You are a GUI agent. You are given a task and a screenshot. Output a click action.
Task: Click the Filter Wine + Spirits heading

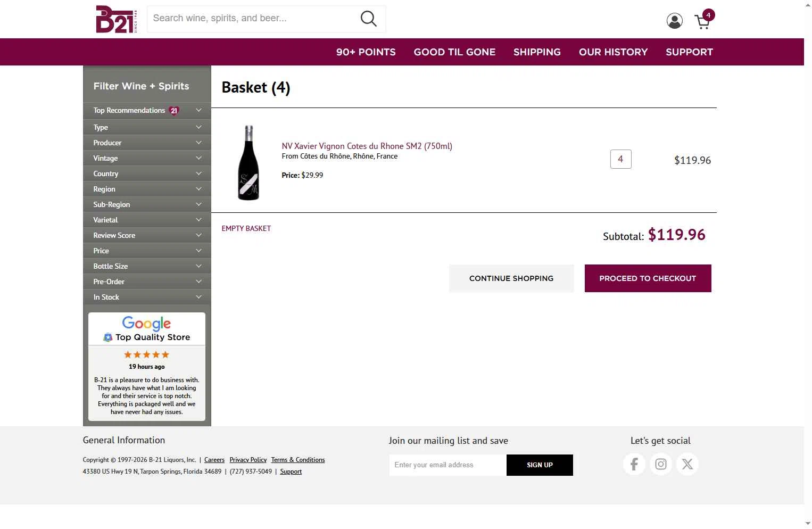point(141,86)
